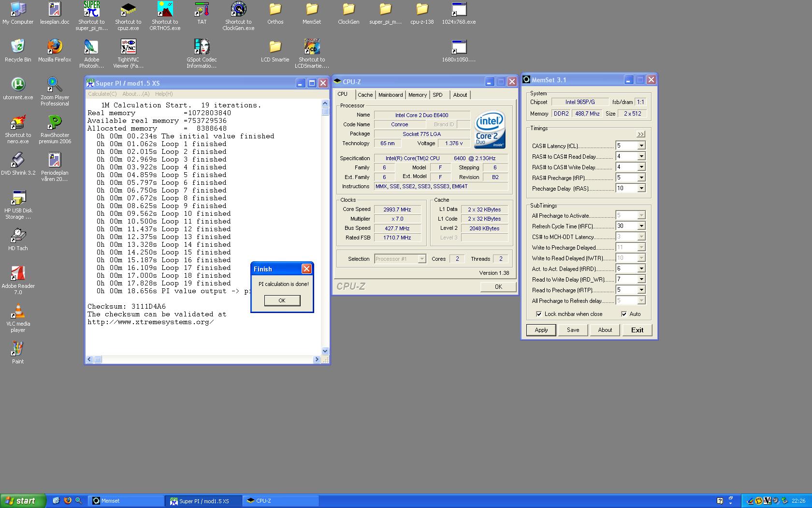
Task: Open the Orthos folder icon
Action: [275, 13]
